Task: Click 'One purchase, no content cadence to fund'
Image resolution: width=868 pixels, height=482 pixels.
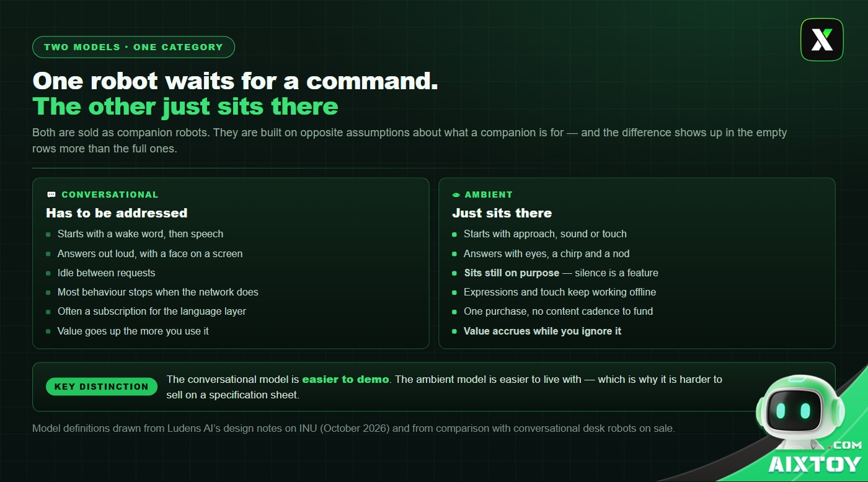Action: coord(558,311)
